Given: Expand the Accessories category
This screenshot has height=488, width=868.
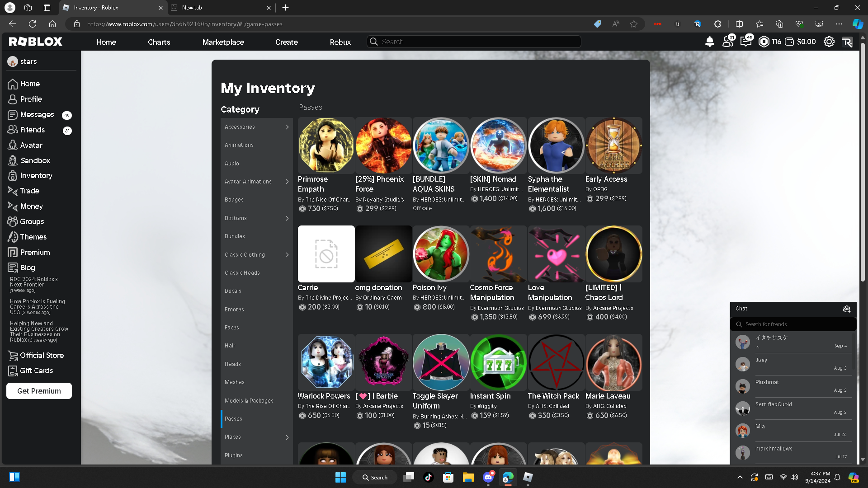Looking at the screenshot, I should 287,127.
